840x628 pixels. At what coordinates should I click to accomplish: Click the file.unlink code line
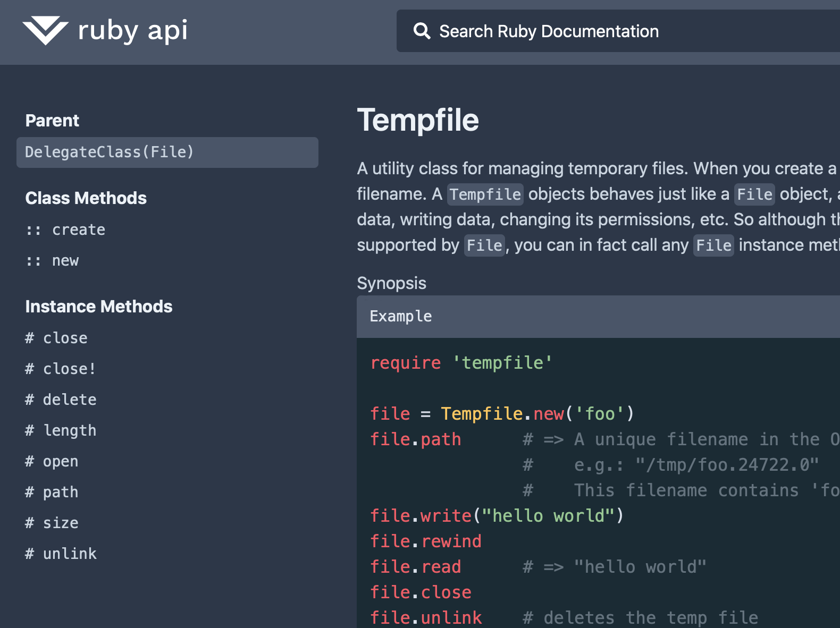point(426,618)
